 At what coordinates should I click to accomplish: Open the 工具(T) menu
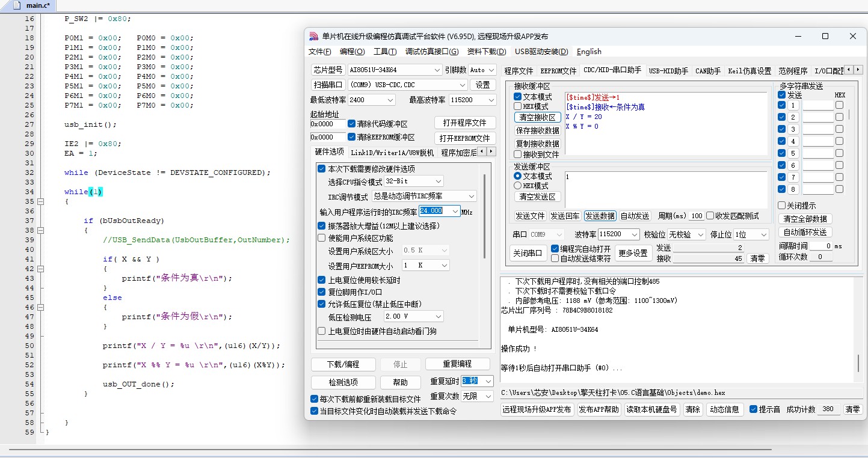[384, 52]
